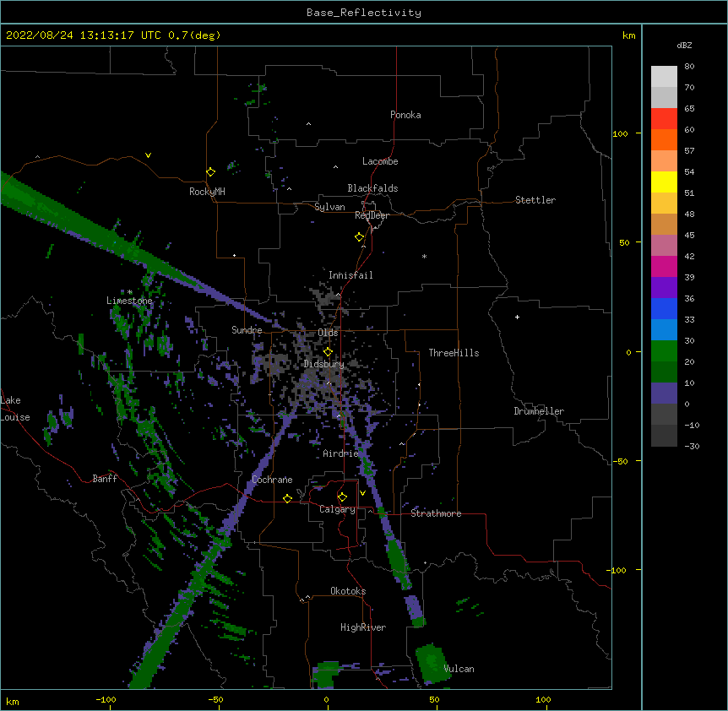Select the Olds label

click(328, 333)
